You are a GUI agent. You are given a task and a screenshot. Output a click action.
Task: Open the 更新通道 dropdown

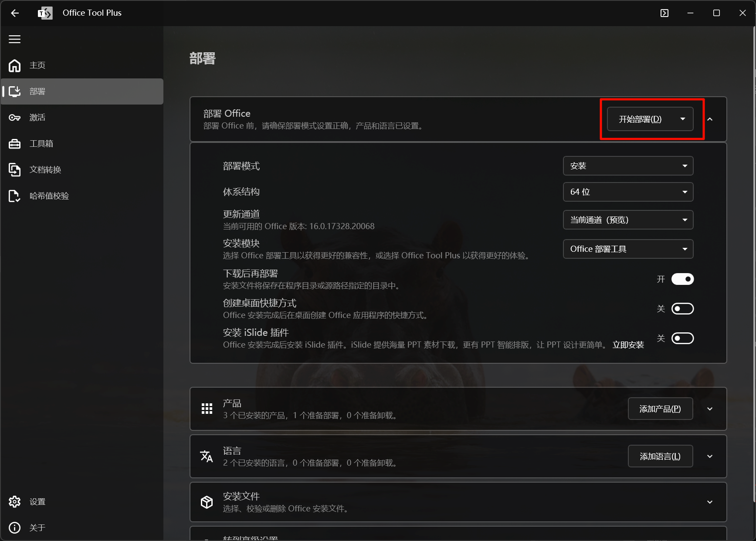[x=628, y=220]
